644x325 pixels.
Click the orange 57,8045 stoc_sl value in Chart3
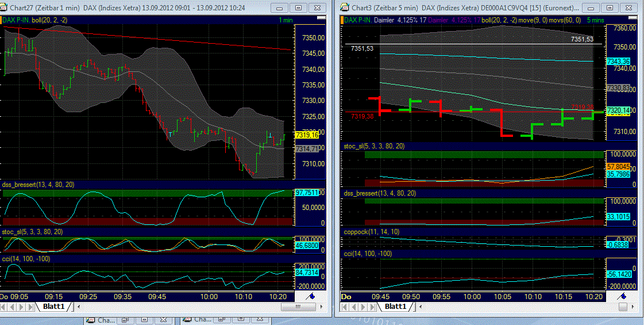(618, 167)
